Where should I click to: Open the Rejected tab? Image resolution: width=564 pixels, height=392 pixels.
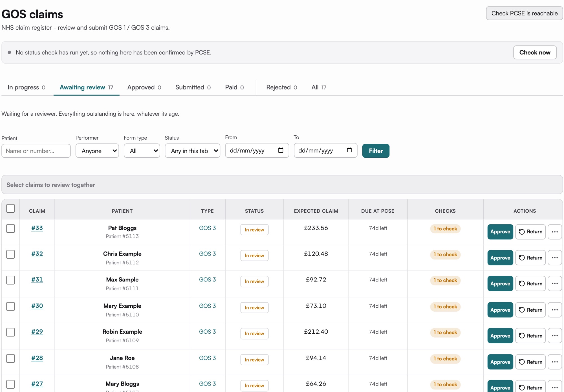(x=281, y=87)
